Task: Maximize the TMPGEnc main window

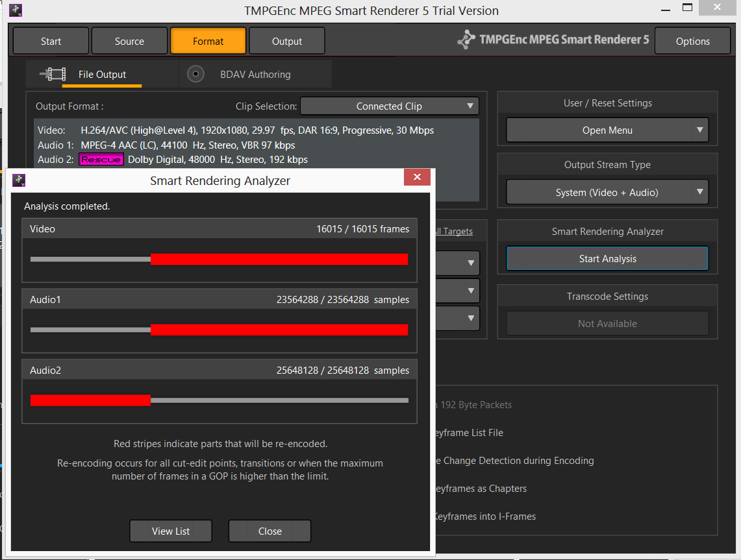Action: coord(688,8)
